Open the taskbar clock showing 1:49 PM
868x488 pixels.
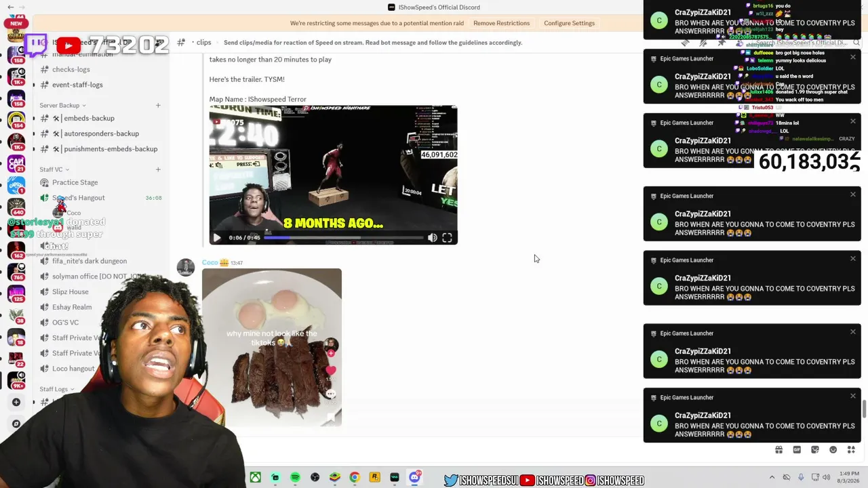pyautogui.click(x=849, y=478)
